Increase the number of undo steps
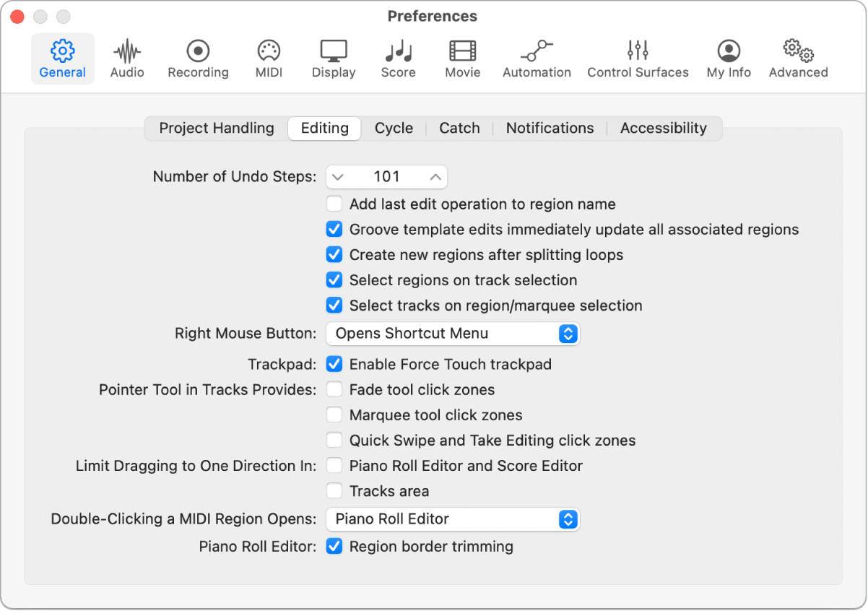This screenshot has width=868, height=611. [435, 177]
